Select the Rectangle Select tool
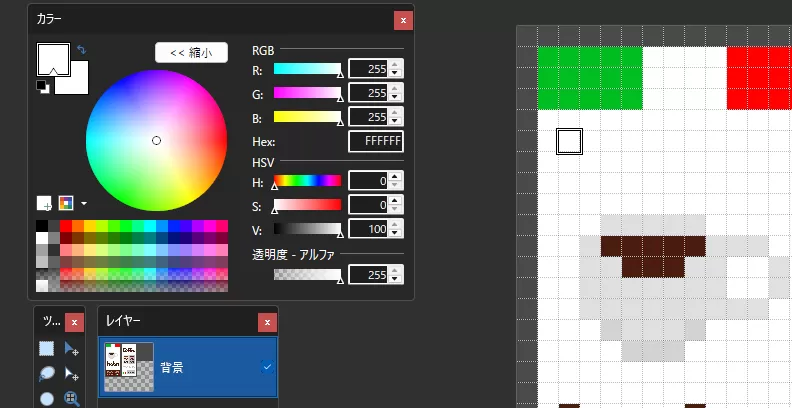Viewport: 792px width, 408px height. (x=47, y=349)
